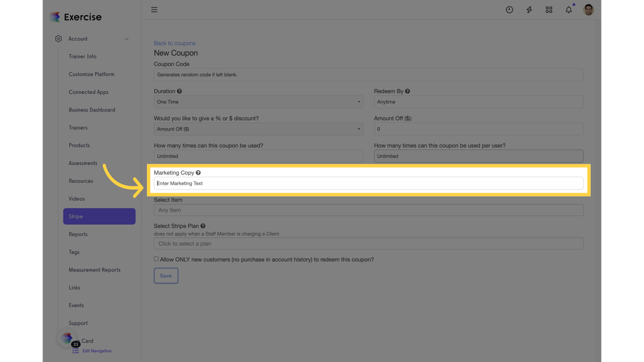The image size is (644, 362).
Task: Click the Back to coupons link
Action: tap(174, 43)
